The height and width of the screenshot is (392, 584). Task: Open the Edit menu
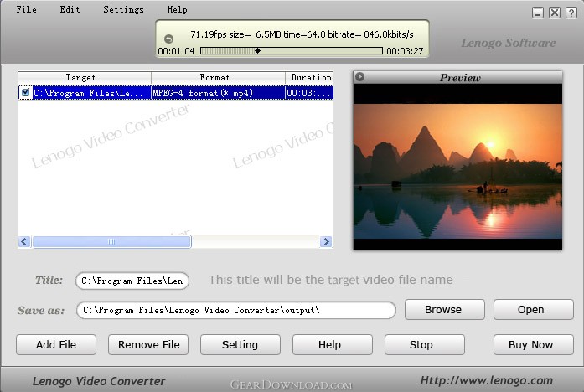tap(70, 10)
